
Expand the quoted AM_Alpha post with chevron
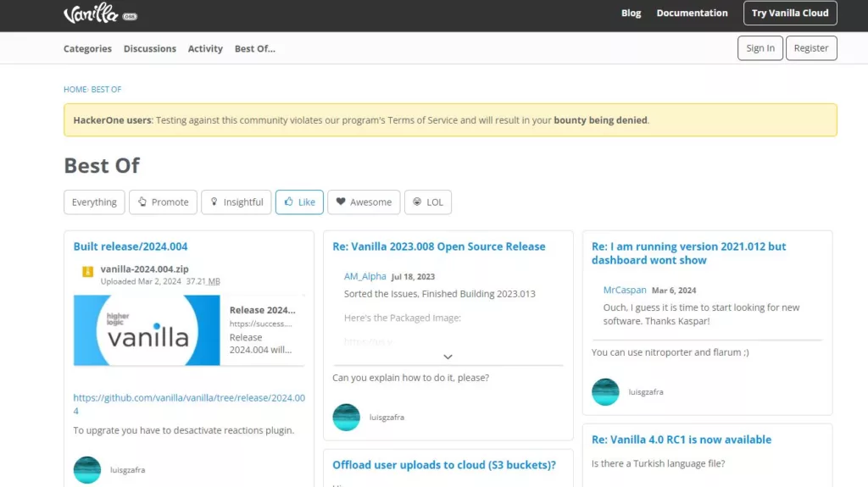[448, 357]
